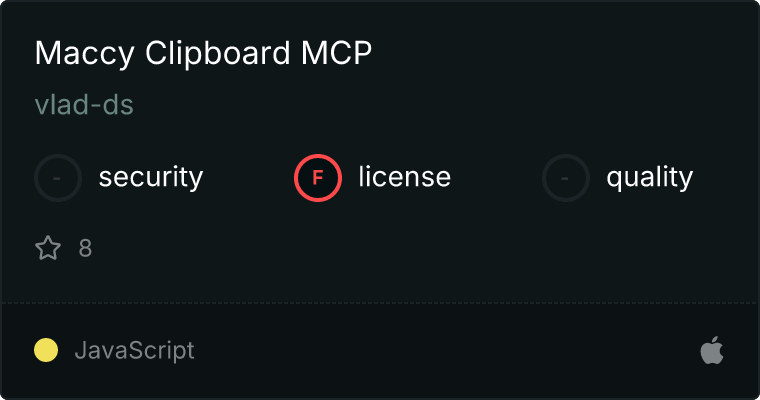Viewport: 760px width, 400px height.
Task: Click MCP in the card title
Action: click(337, 54)
